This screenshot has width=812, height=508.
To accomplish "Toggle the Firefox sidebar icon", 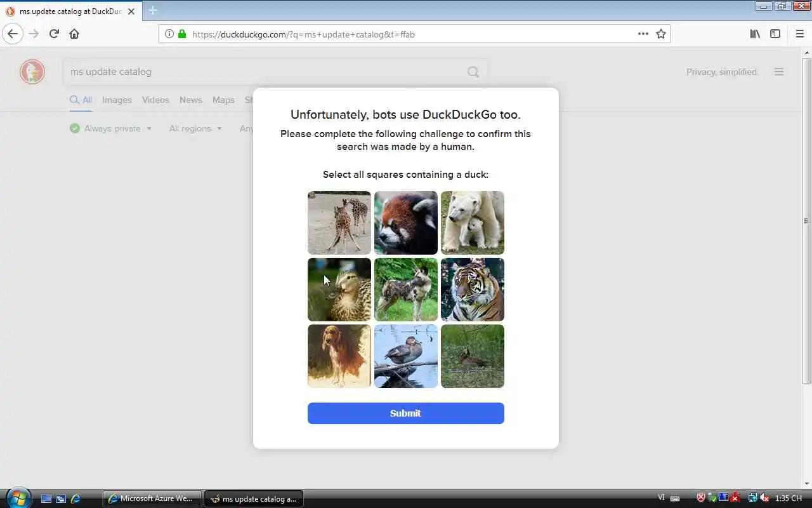I will (x=775, y=34).
